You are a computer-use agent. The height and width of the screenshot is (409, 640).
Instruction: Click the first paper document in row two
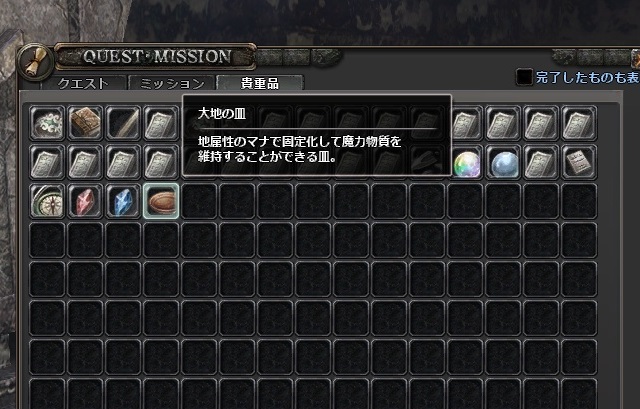(x=47, y=162)
